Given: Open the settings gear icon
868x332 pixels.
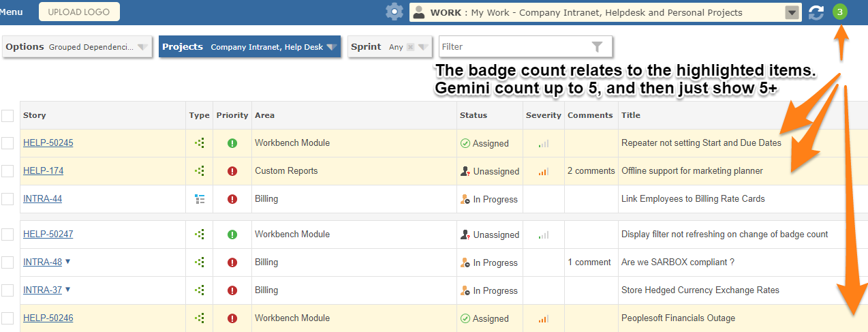Looking at the screenshot, I should (394, 12).
